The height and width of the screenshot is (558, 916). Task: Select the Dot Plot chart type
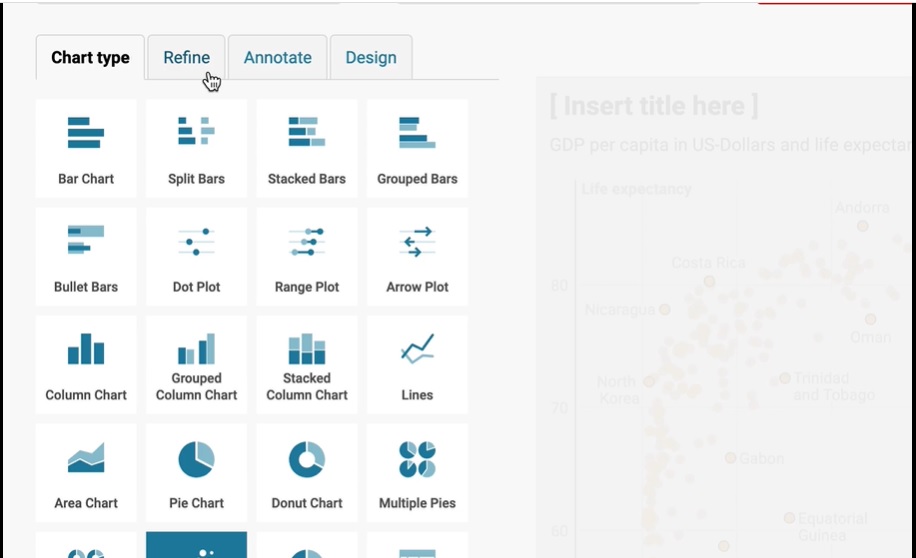(196, 256)
